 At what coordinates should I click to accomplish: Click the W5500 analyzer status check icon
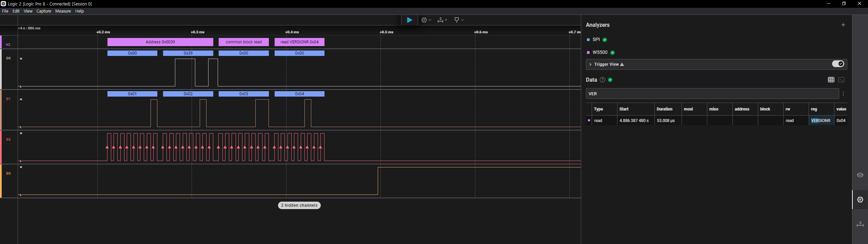coord(612,53)
